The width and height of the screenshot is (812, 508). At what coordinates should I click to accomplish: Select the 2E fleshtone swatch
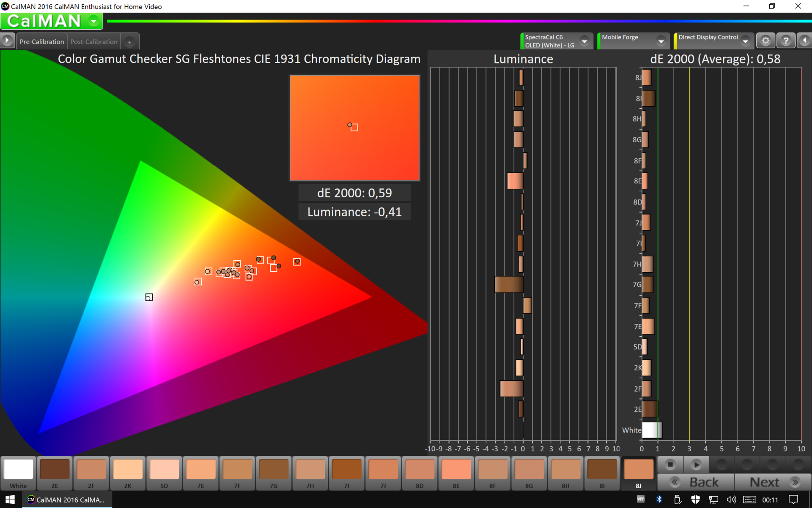pyautogui.click(x=55, y=473)
